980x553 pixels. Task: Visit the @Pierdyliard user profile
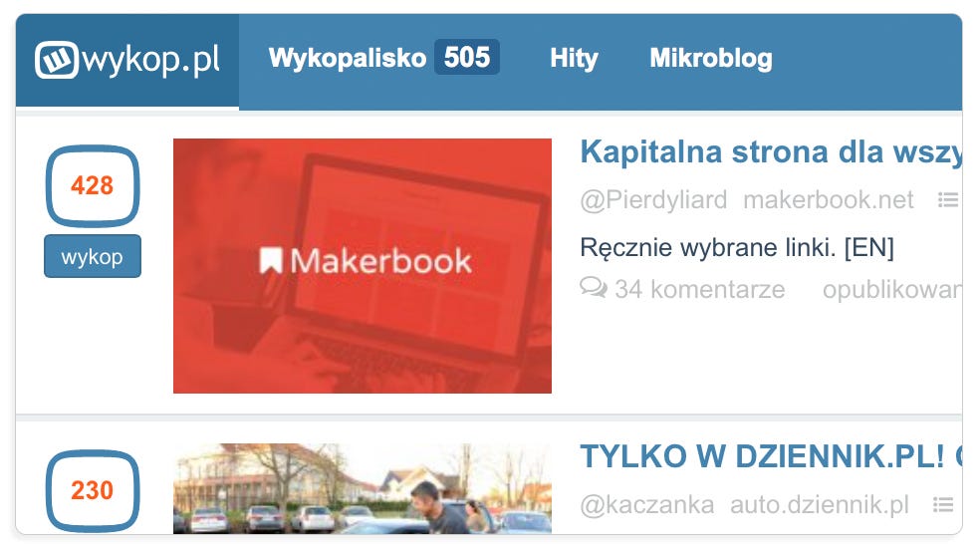(653, 200)
